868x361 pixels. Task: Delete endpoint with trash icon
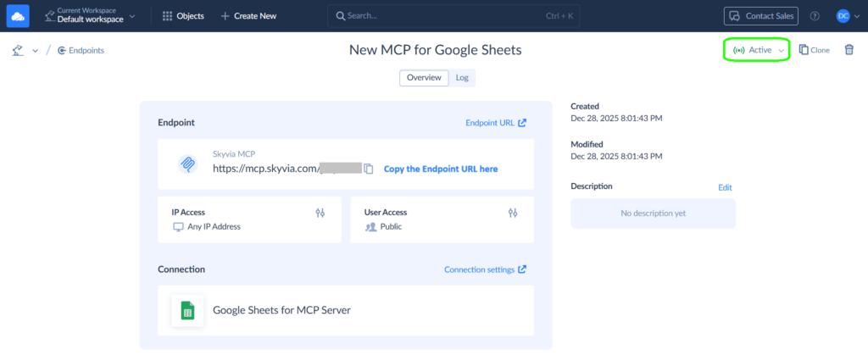pos(849,50)
